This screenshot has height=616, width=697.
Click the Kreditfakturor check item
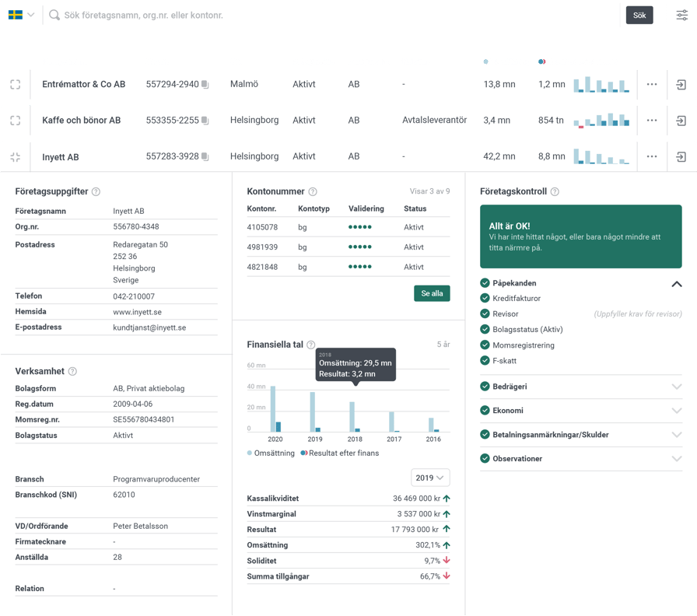(510, 298)
